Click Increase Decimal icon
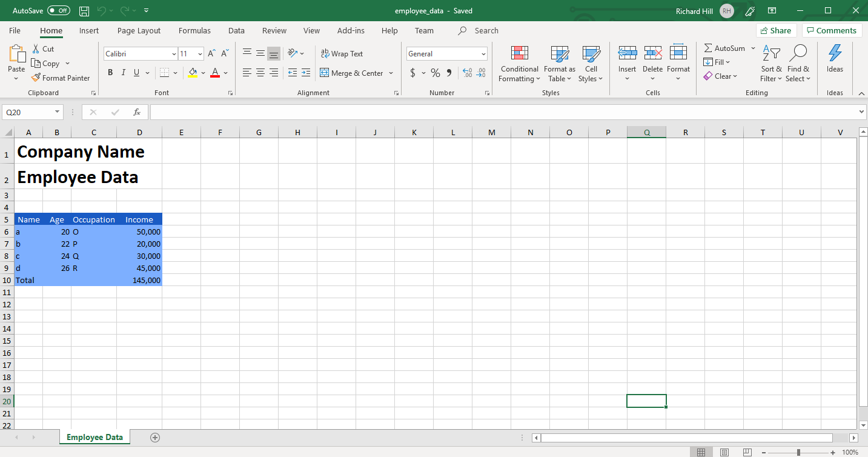 (468, 73)
